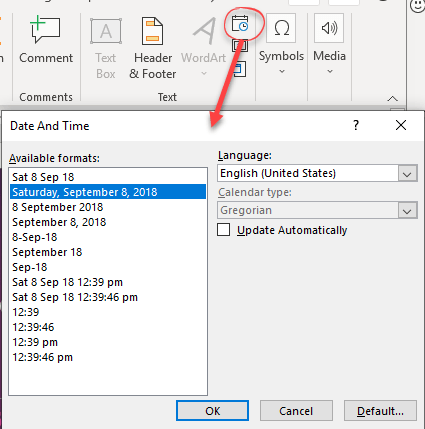Click the Text Box icon
The width and height of the screenshot is (425, 429).
tap(106, 48)
